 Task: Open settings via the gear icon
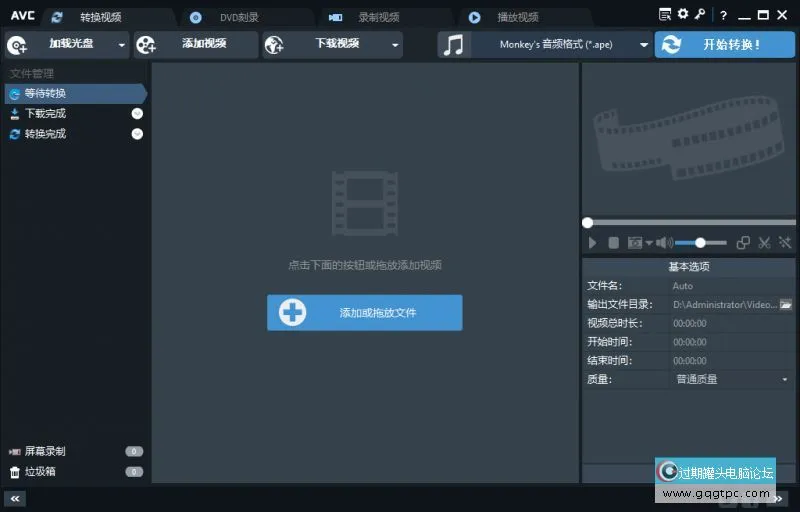683,14
